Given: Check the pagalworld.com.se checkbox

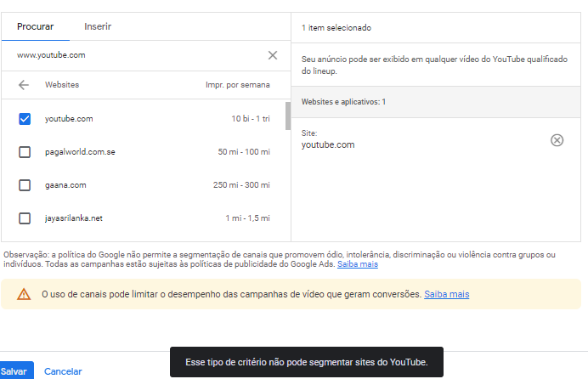Looking at the screenshot, I should (x=25, y=152).
